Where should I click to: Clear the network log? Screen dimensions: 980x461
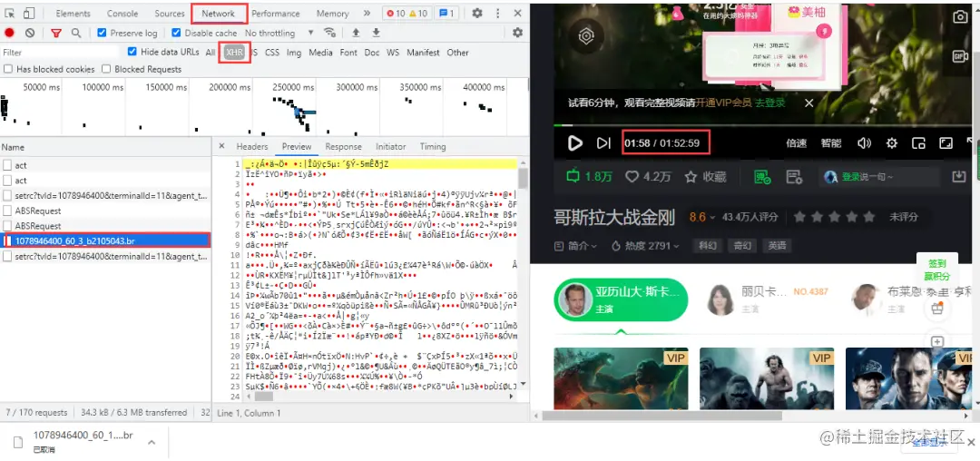[x=29, y=33]
